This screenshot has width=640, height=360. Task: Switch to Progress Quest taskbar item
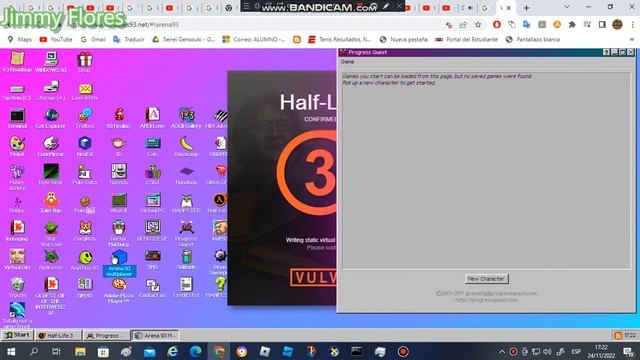point(107,336)
